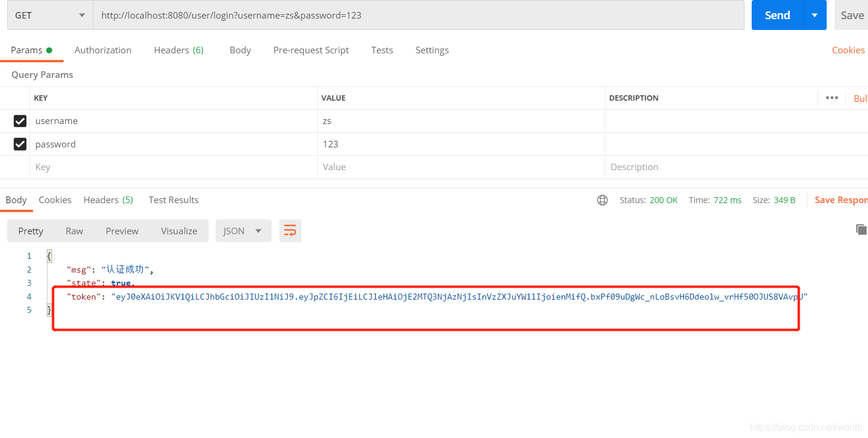The width and height of the screenshot is (868, 438).
Task: Open the Send button's dropdown arrow
Action: coord(815,15)
